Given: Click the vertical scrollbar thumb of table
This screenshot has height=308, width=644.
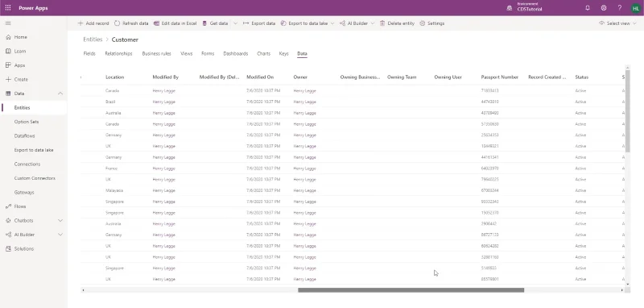Looking at the screenshot, I should pyautogui.click(x=627, y=110).
